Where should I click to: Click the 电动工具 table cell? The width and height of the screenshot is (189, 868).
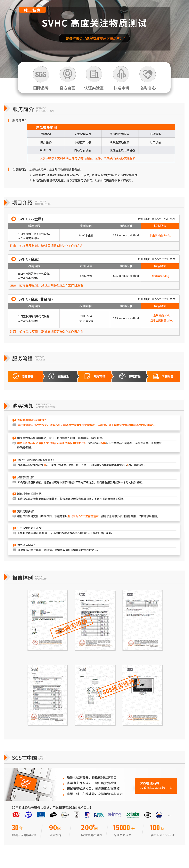click(46, 150)
